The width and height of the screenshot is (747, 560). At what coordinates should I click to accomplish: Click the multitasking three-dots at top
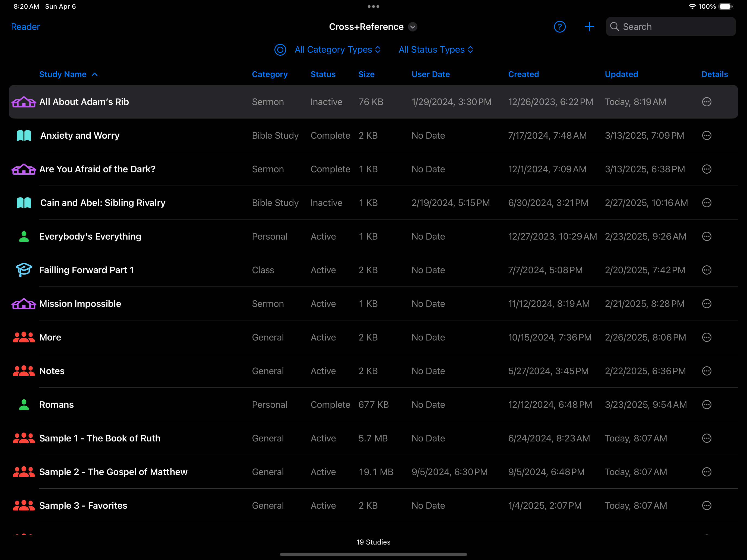coord(373,7)
